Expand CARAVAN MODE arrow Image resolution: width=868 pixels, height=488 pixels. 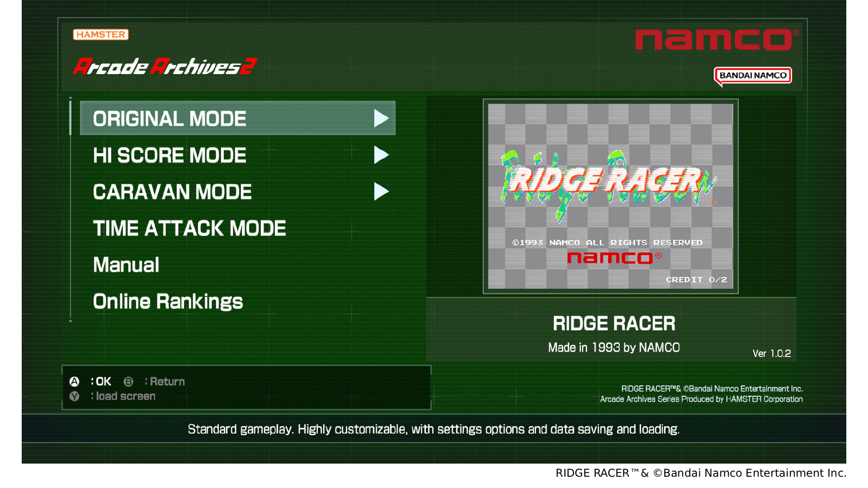381,192
